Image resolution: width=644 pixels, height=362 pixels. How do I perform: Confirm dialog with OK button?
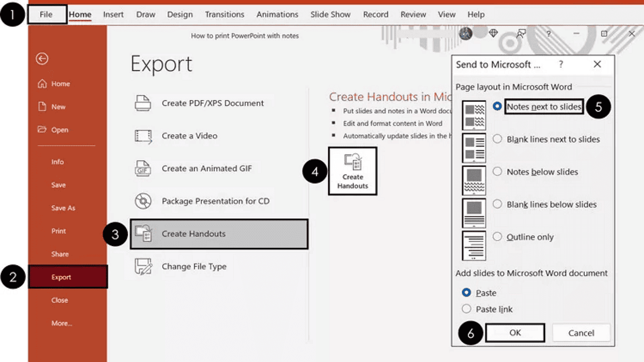515,333
